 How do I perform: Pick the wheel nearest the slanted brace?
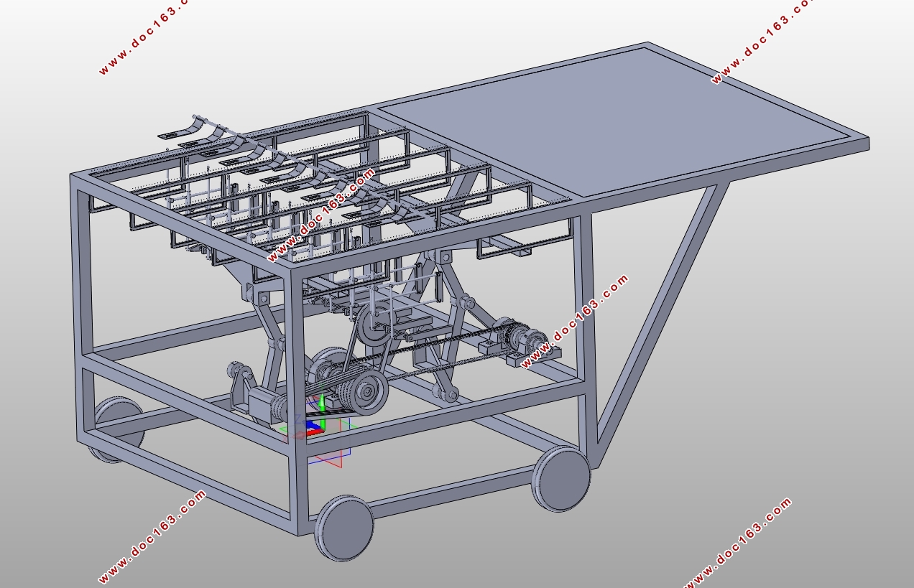[x=560, y=478]
